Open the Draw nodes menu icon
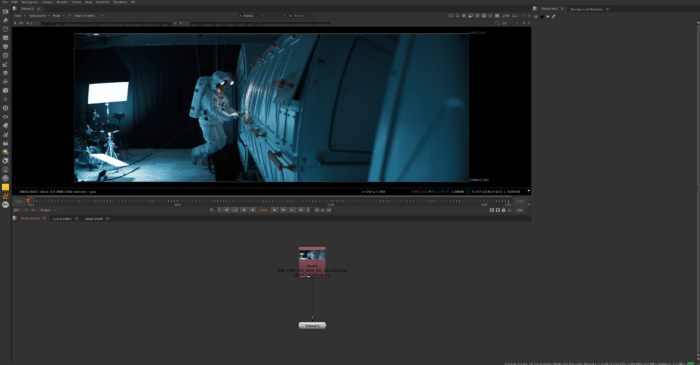The width and height of the screenshot is (700, 365). click(x=5, y=20)
